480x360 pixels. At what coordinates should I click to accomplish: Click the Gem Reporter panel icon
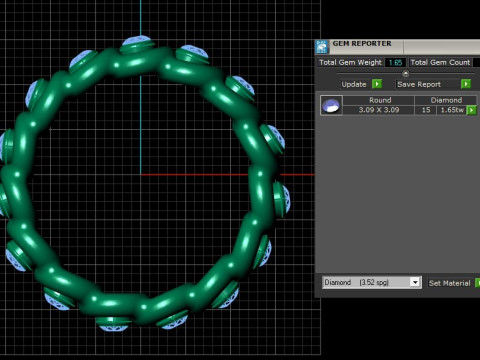(322, 47)
